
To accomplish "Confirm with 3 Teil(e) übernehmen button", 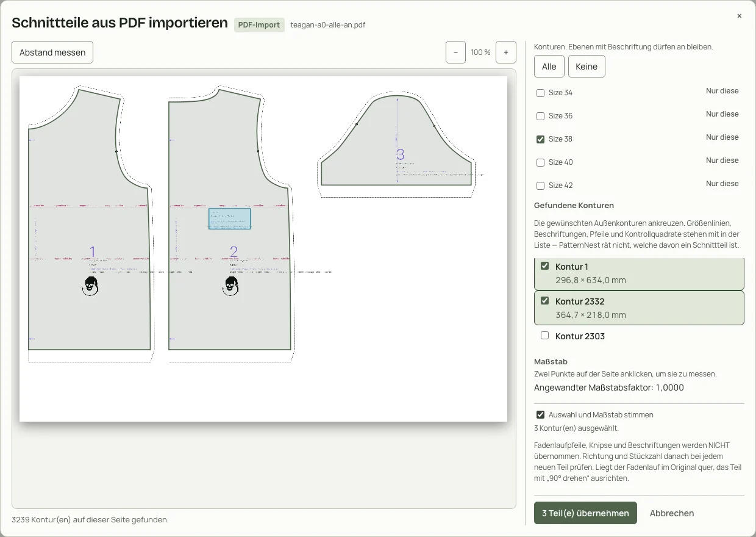I will tap(585, 513).
